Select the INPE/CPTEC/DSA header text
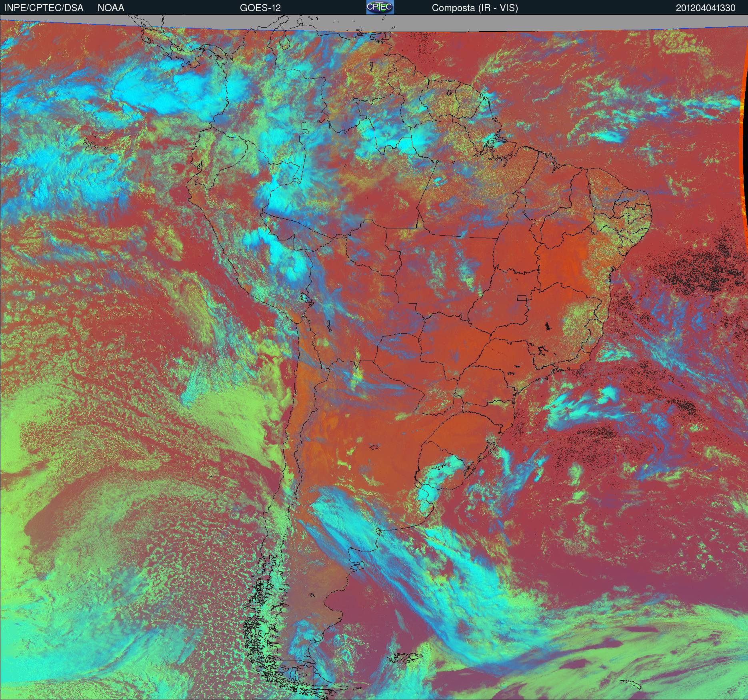This screenshot has width=748, height=700. coord(44,8)
